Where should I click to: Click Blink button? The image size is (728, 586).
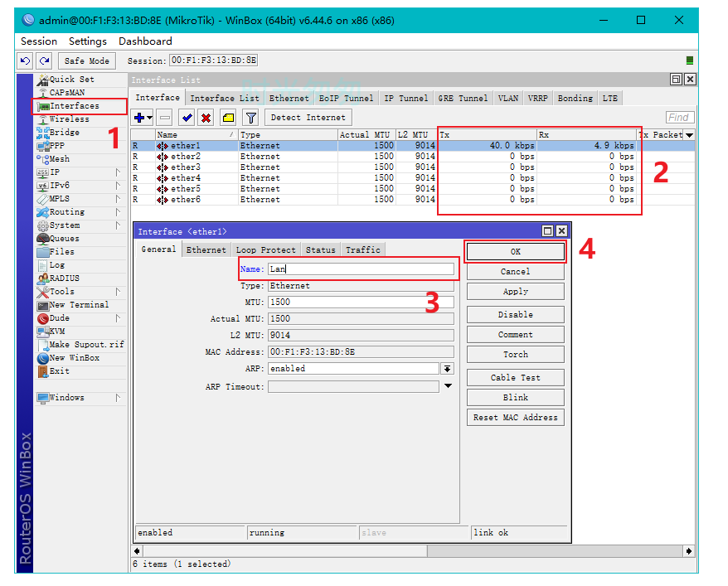(x=516, y=398)
